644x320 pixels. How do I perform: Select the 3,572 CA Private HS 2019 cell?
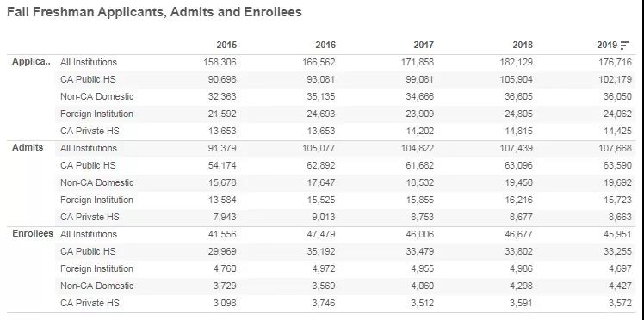click(620, 303)
